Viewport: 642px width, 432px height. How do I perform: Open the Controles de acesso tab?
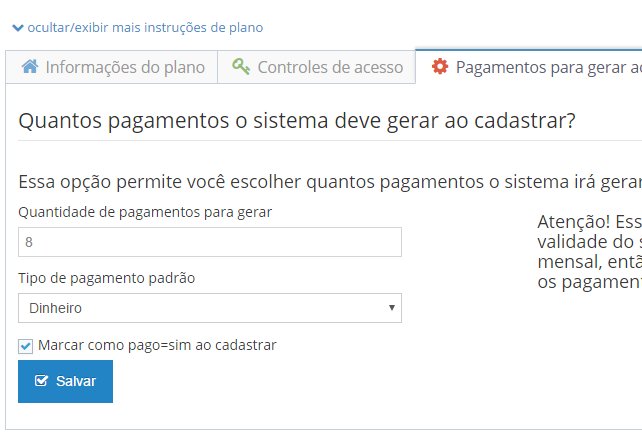[x=318, y=68]
